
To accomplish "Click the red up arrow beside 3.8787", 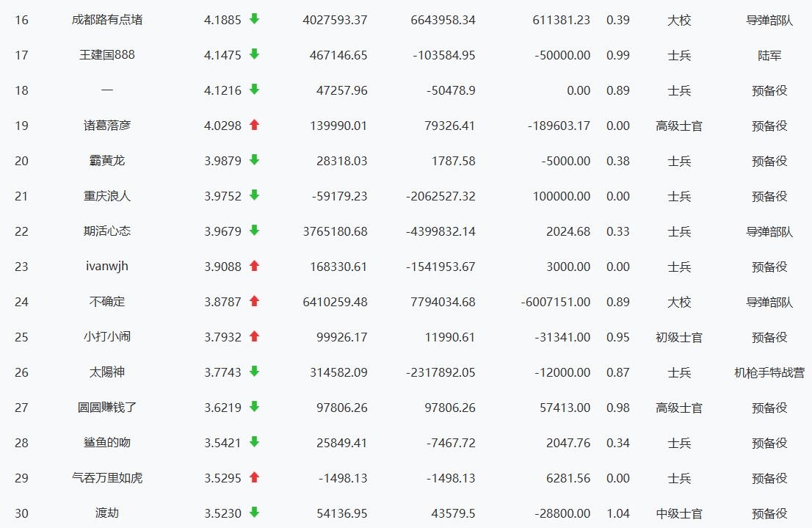I will click(255, 301).
